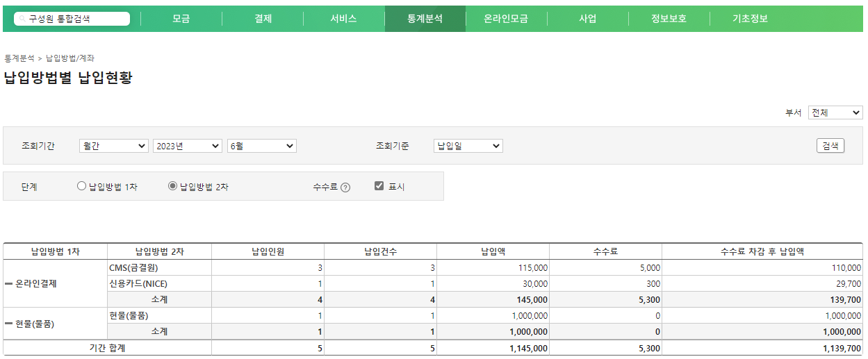Uncheck the 표시 fee checkbox
The width and height of the screenshot is (868, 359).
379,186
